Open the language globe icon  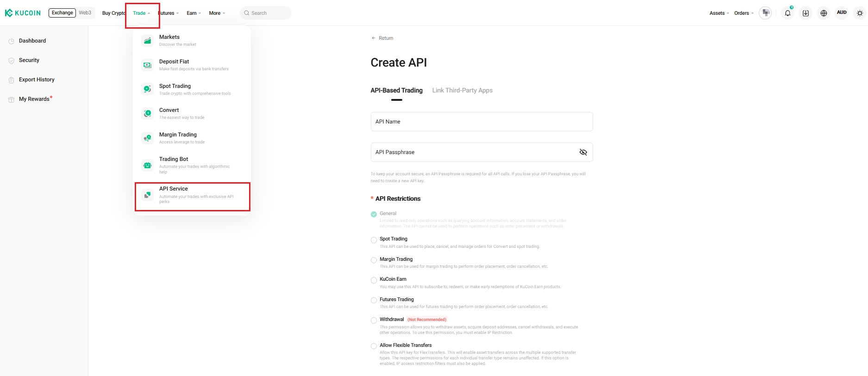tap(824, 13)
